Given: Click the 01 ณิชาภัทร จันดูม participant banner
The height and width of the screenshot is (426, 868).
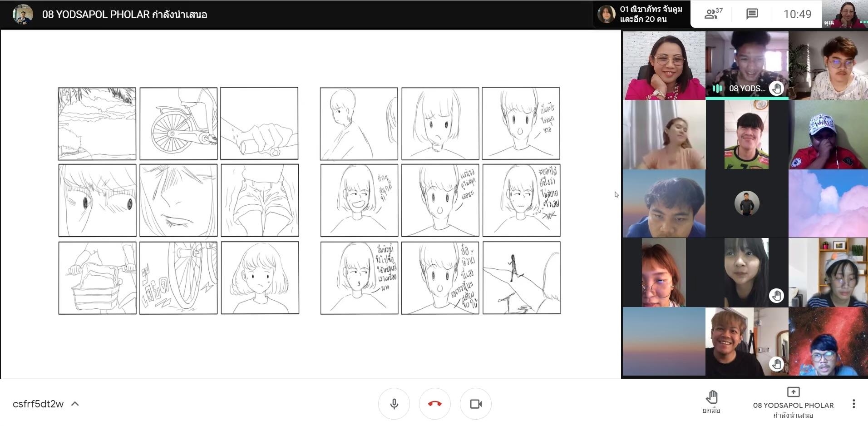Looking at the screenshot, I should pyautogui.click(x=642, y=14).
